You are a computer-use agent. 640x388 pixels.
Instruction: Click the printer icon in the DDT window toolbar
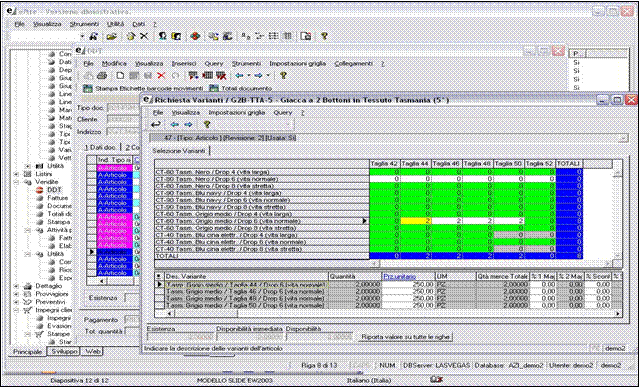point(102,75)
